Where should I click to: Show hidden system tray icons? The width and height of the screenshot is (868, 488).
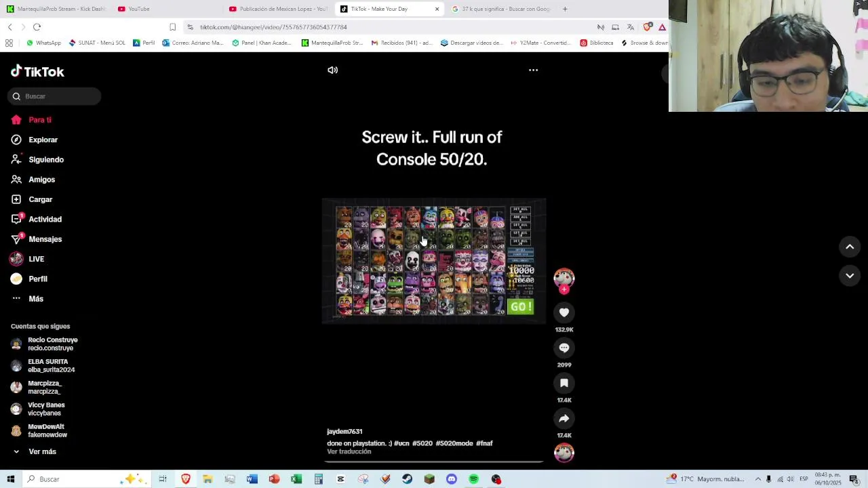758,479
